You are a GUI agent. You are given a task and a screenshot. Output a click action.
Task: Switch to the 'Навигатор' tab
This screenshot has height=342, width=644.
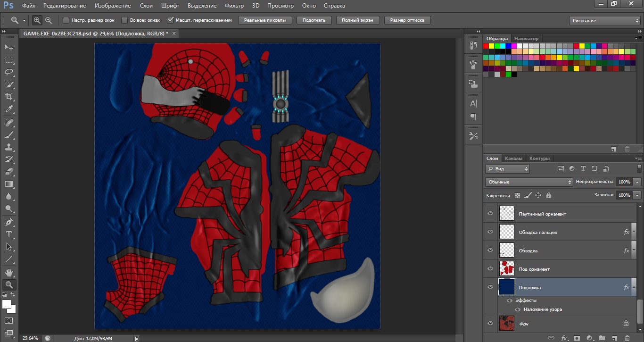point(526,38)
